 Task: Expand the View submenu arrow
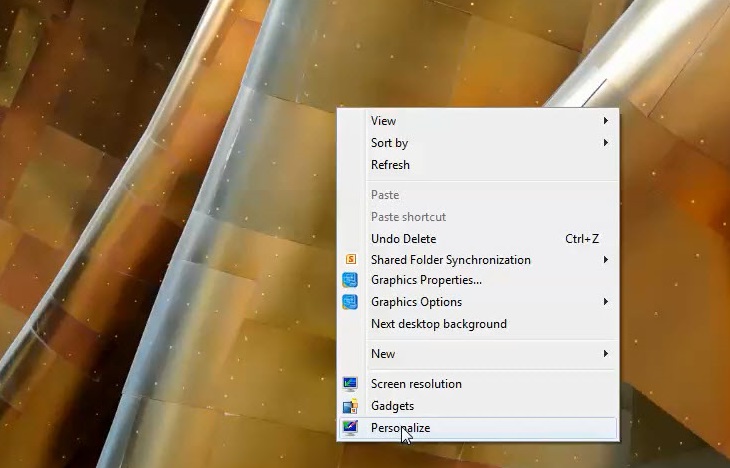(605, 121)
